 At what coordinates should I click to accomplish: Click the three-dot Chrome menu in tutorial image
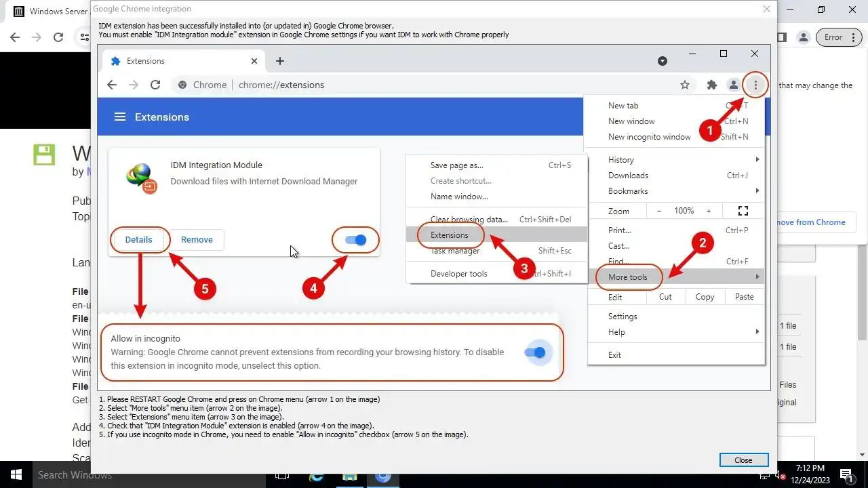(x=755, y=85)
